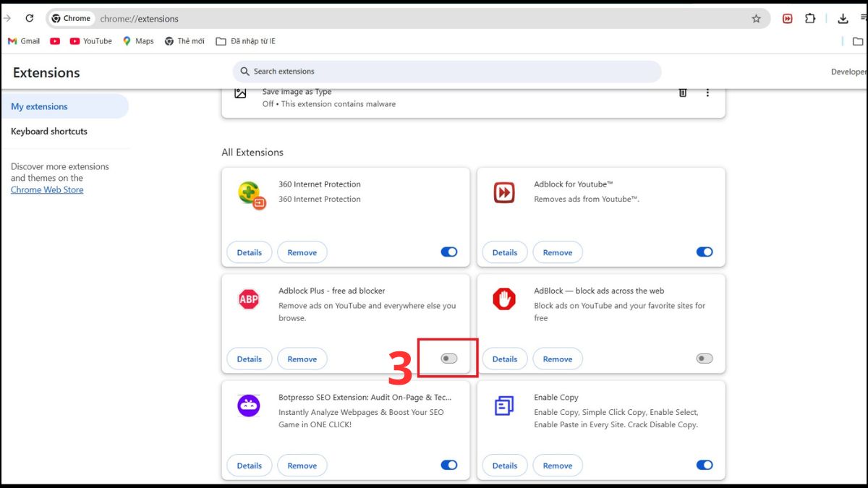Remove the 360 Internet Protection extension
The width and height of the screenshot is (868, 488).
pos(302,252)
